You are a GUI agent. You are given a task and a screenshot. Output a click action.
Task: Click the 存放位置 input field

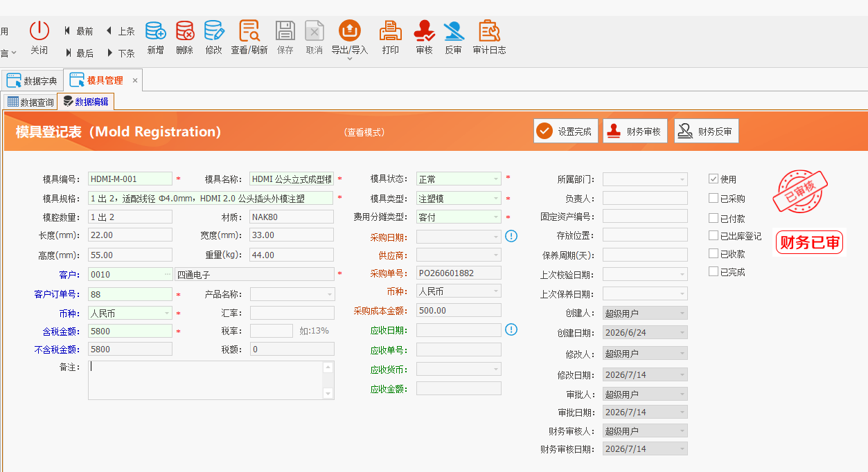click(x=645, y=236)
